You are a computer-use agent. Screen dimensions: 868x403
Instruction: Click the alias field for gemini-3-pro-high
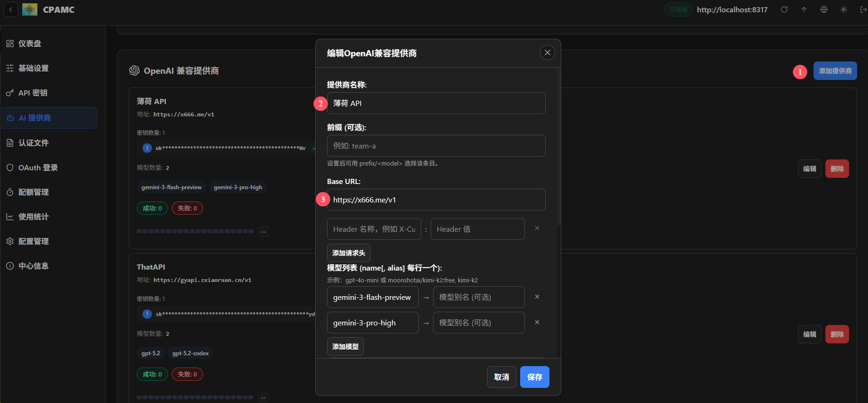click(x=479, y=323)
